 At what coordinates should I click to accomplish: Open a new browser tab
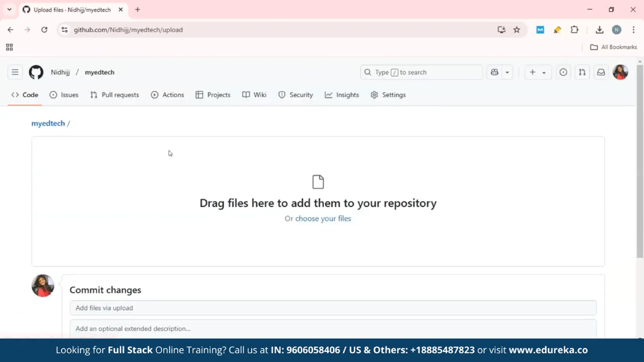(x=137, y=10)
